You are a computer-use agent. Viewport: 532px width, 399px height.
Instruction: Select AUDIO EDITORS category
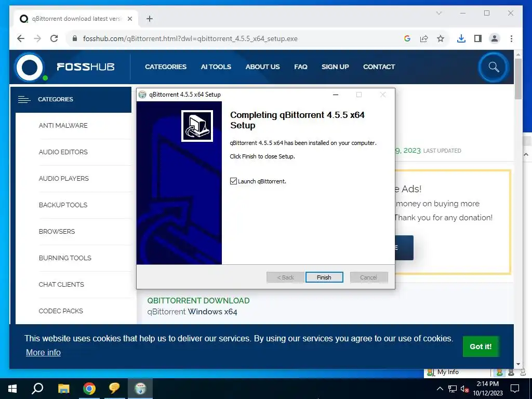[x=63, y=152]
